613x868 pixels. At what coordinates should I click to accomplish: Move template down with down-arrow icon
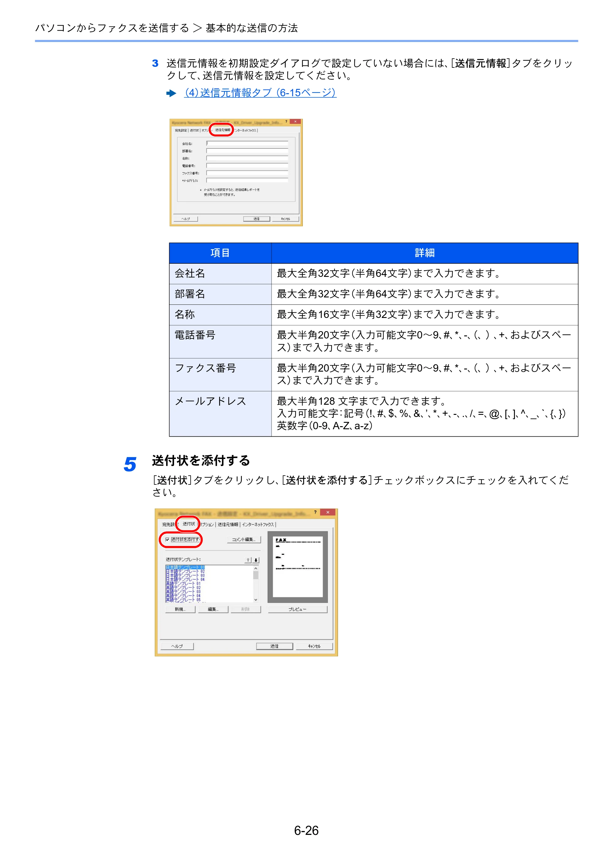[256, 560]
